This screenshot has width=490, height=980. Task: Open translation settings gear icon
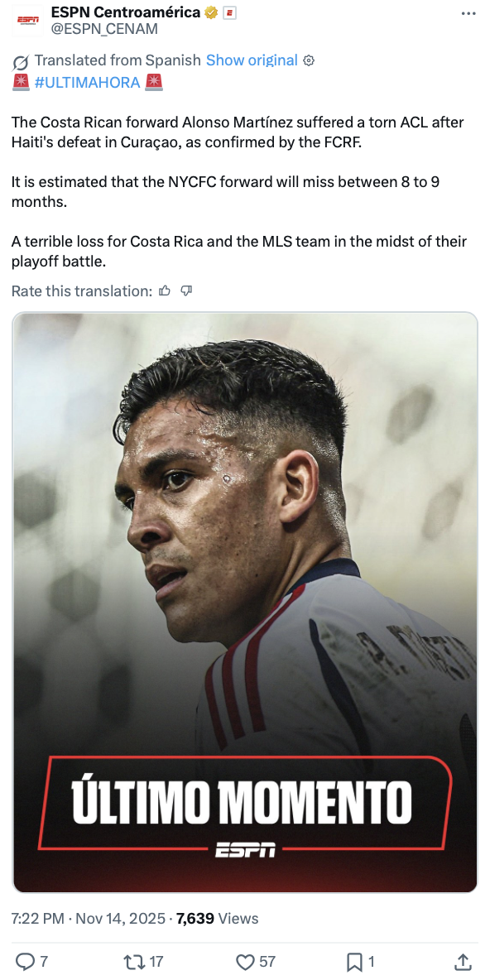(x=308, y=60)
